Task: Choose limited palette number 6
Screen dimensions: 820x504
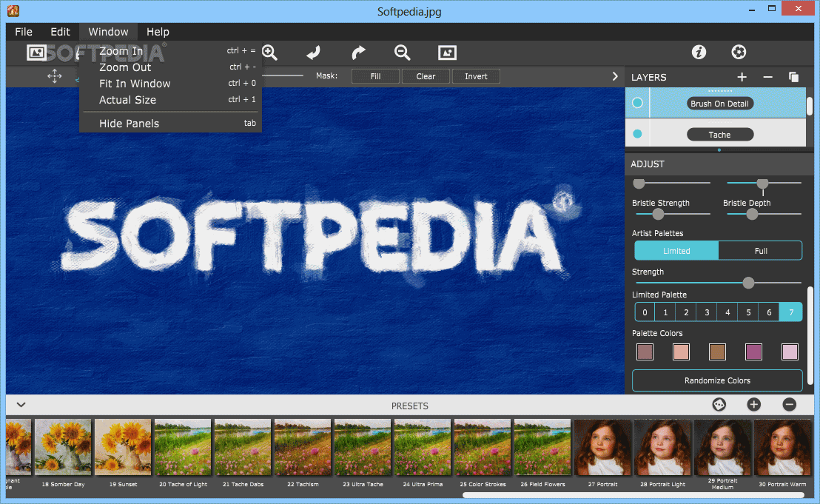Action: 769,312
